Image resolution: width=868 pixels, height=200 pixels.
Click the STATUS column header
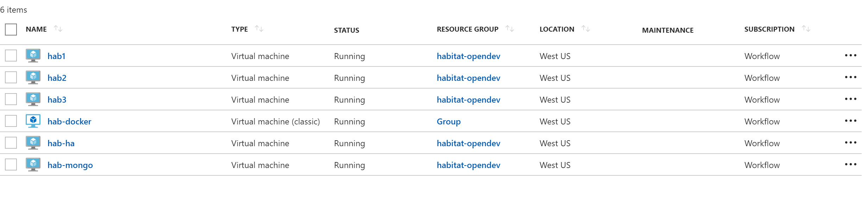point(346,30)
